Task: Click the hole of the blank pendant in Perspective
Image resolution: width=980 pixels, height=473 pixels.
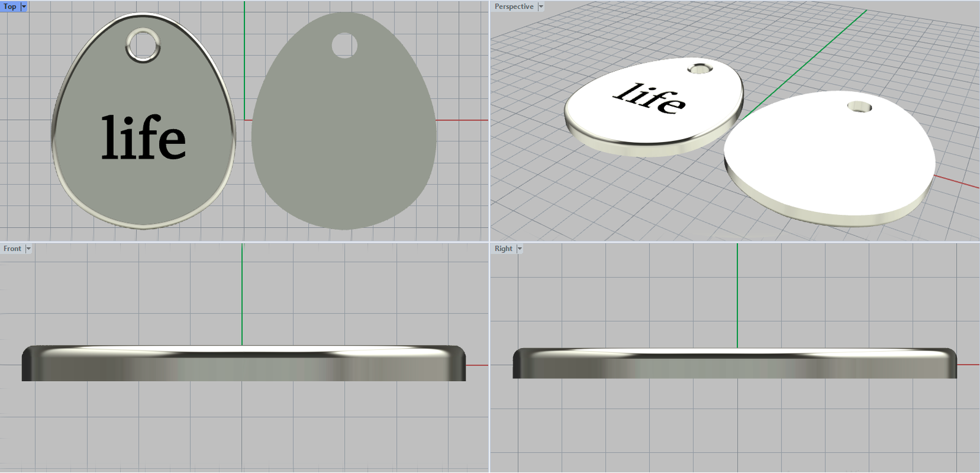Action: pos(860,107)
